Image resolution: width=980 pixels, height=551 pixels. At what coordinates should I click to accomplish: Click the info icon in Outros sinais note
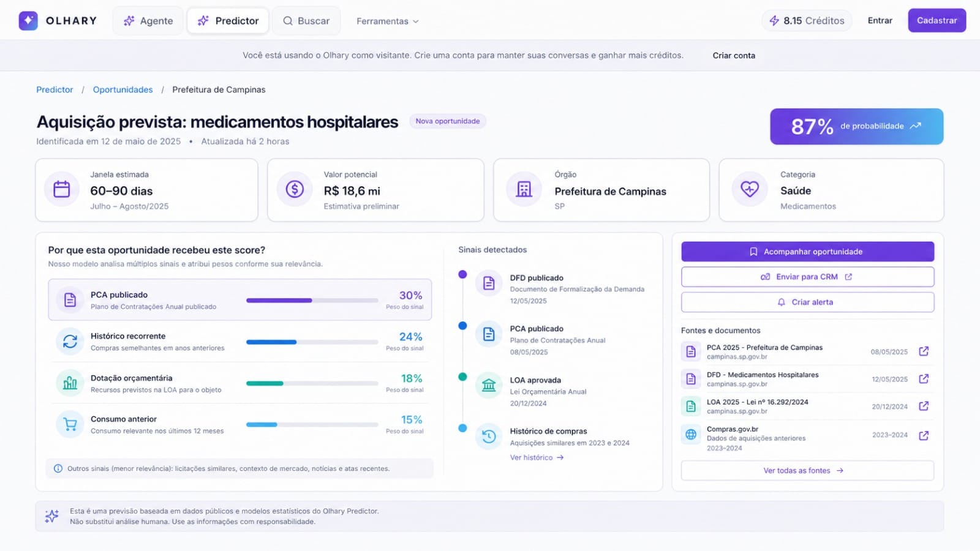tap(58, 468)
